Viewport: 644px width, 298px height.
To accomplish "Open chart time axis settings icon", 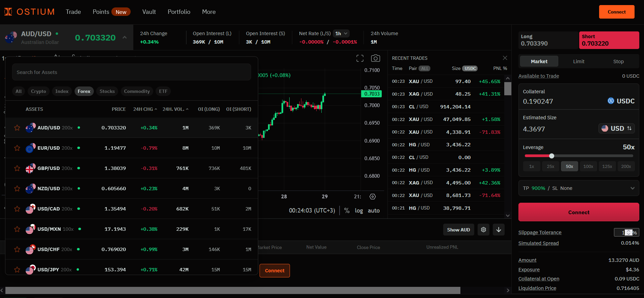I will [x=373, y=197].
